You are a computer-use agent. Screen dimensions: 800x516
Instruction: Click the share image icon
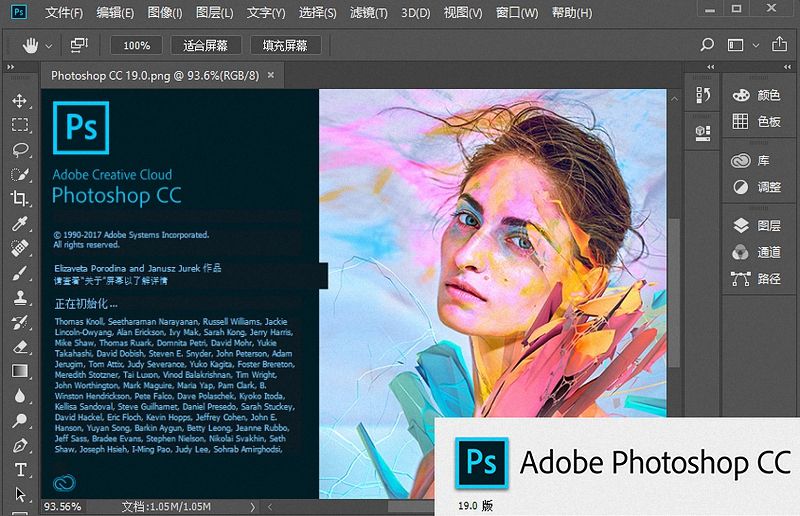click(779, 44)
